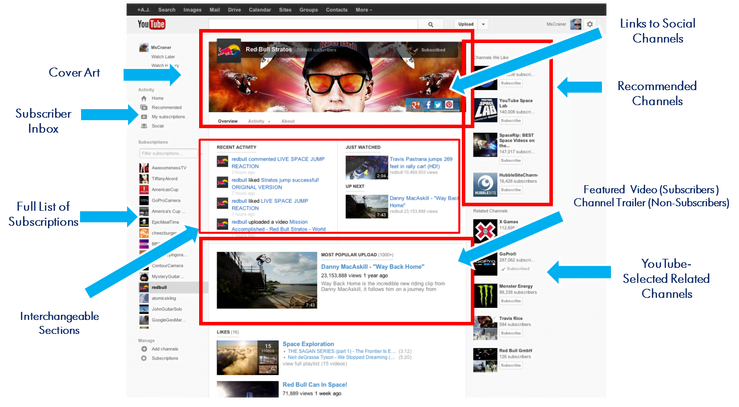739x407 pixels.
Task: Open Twitter social link on banner
Action: 438,105
